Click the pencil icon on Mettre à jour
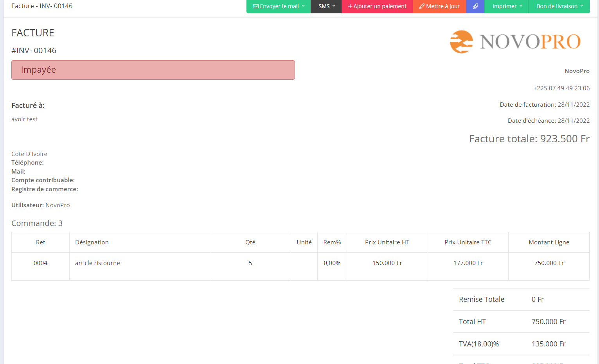 [422, 6]
